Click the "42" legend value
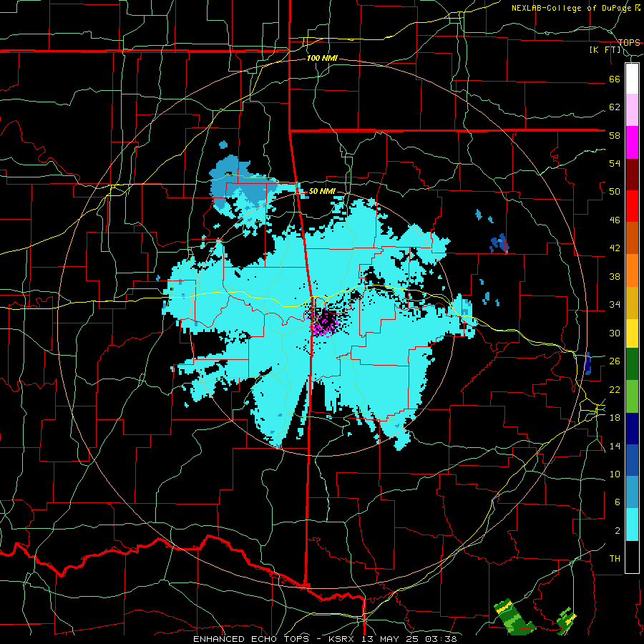The image size is (644, 644). tap(615, 248)
